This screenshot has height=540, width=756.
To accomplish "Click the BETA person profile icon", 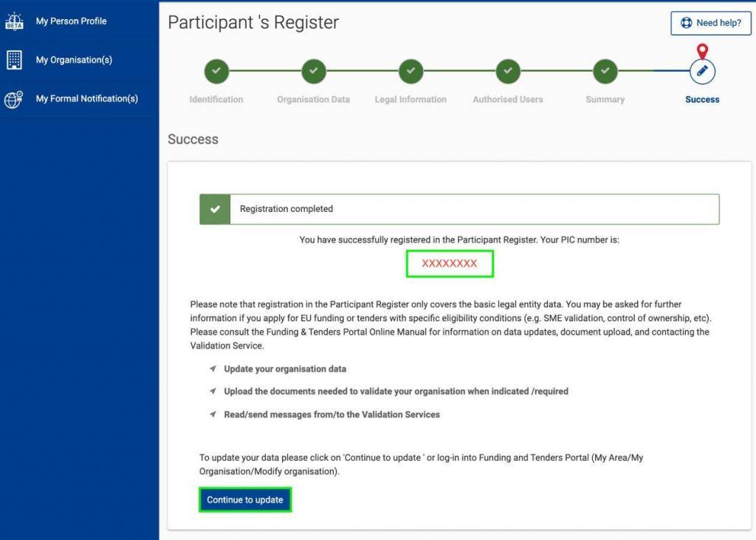I will (14, 21).
